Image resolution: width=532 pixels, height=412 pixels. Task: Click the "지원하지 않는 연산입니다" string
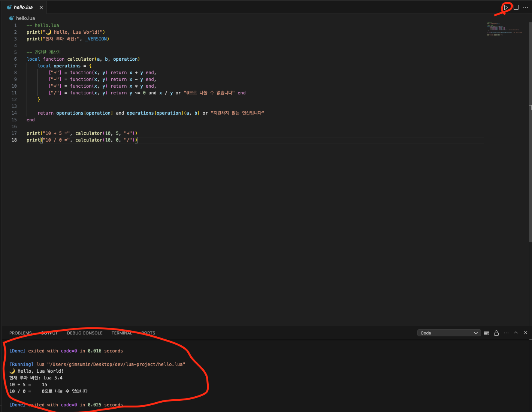coord(237,113)
